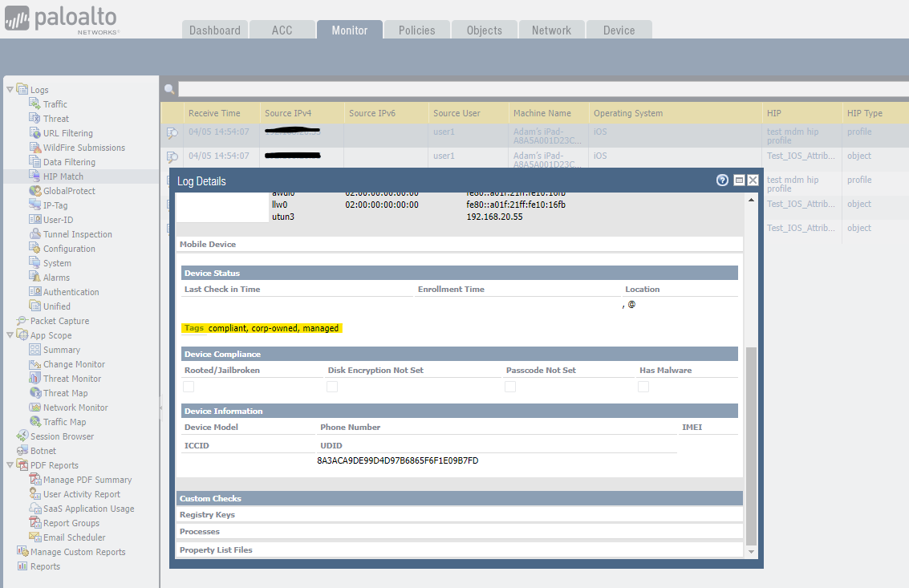
Task: Enable the Disk Encryption Not Set checkbox
Action: (331, 386)
